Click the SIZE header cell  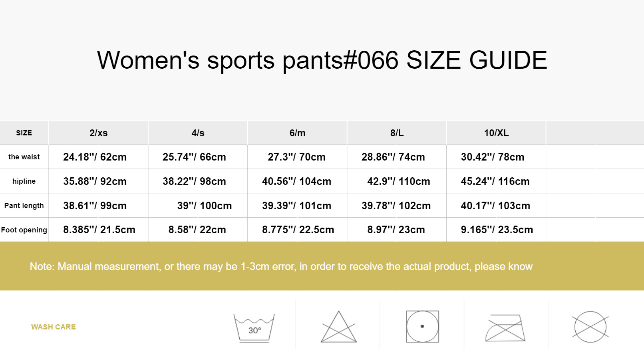[24, 133]
